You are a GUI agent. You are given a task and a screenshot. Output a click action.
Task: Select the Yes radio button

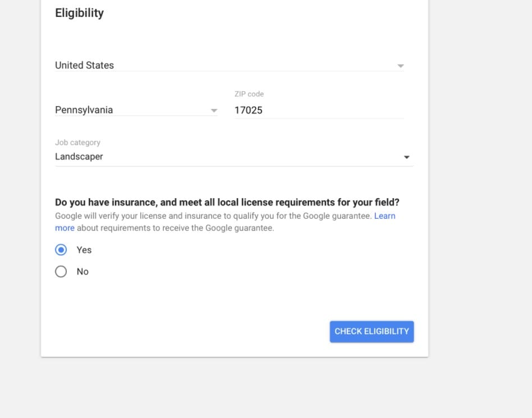point(61,250)
